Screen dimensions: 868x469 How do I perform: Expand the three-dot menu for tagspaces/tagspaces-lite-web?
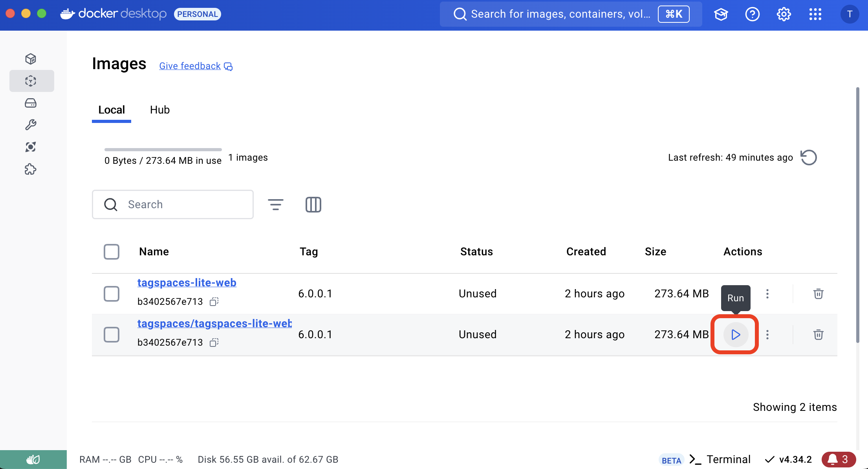(x=767, y=334)
